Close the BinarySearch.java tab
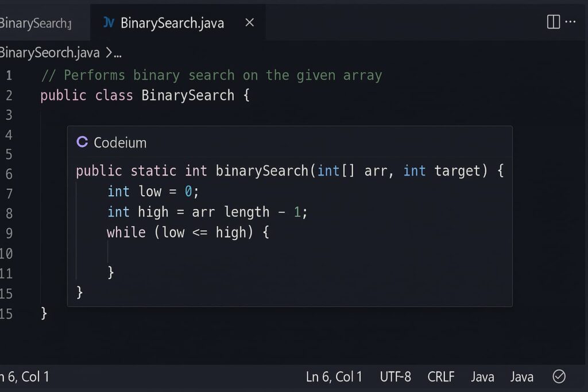The image size is (588, 392). [x=249, y=23]
